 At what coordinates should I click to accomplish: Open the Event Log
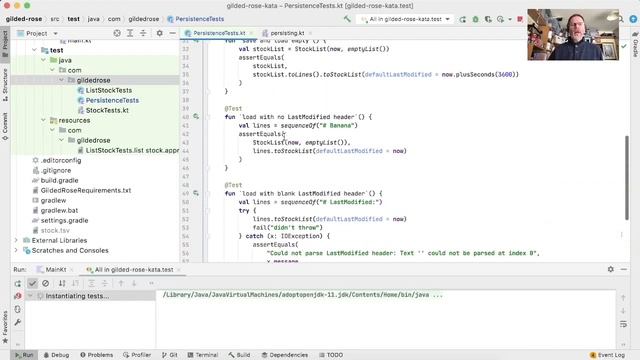pyautogui.click(x=607, y=355)
